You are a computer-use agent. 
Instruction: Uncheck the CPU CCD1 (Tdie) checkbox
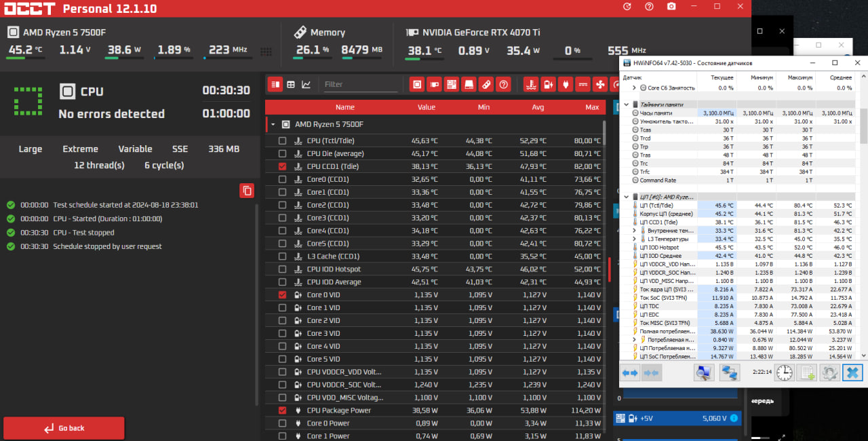[282, 166]
